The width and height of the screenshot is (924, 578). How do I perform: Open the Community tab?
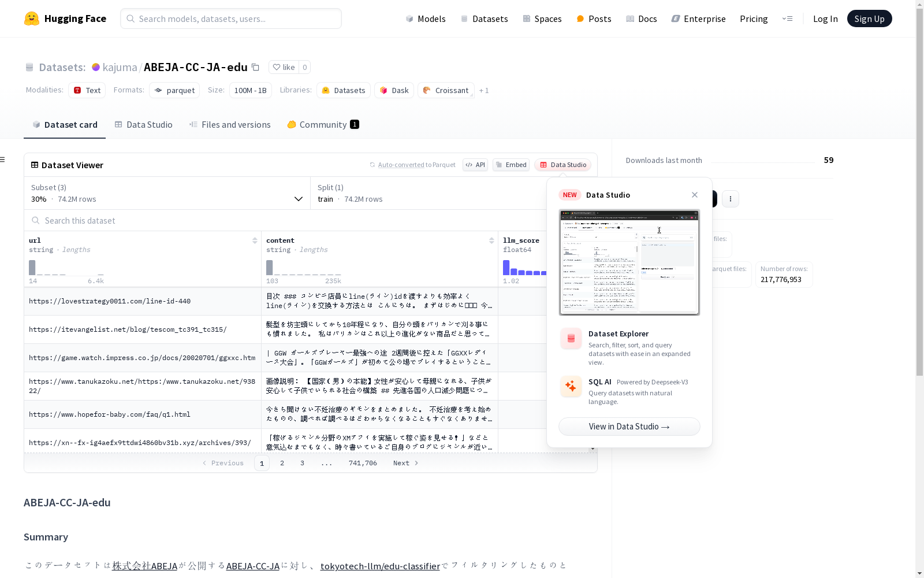323,124
